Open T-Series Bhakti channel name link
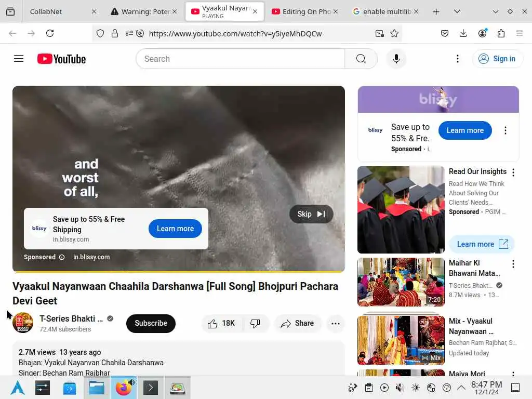This screenshot has height=399, width=532. pos(71,318)
